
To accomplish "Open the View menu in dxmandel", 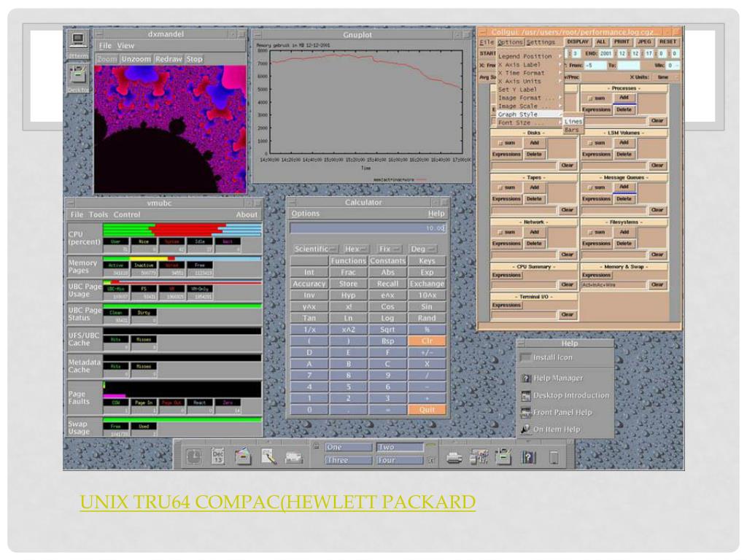I will (125, 46).
